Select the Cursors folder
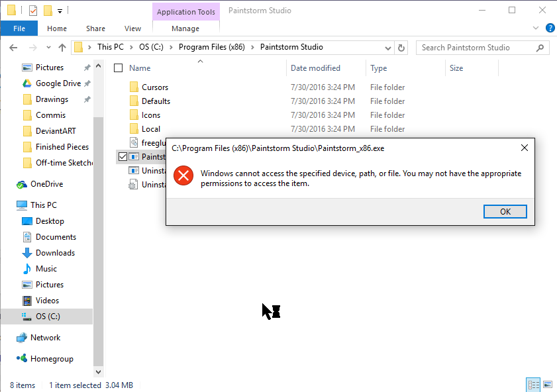Image resolution: width=557 pixels, height=392 pixels. pyautogui.click(x=155, y=87)
